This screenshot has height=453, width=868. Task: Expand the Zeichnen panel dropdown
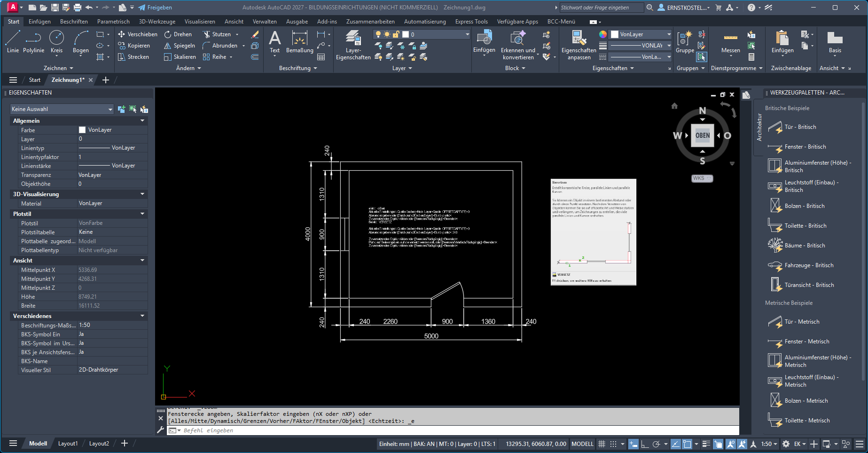[x=58, y=68]
